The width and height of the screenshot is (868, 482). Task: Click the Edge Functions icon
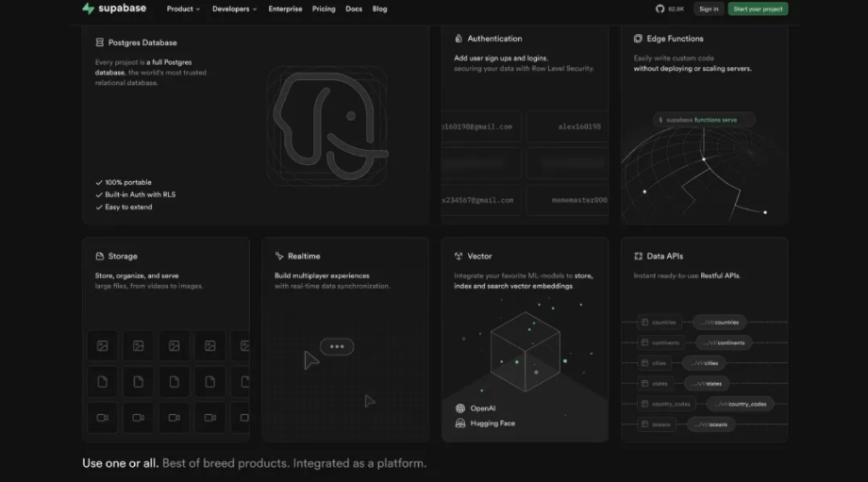click(x=638, y=39)
